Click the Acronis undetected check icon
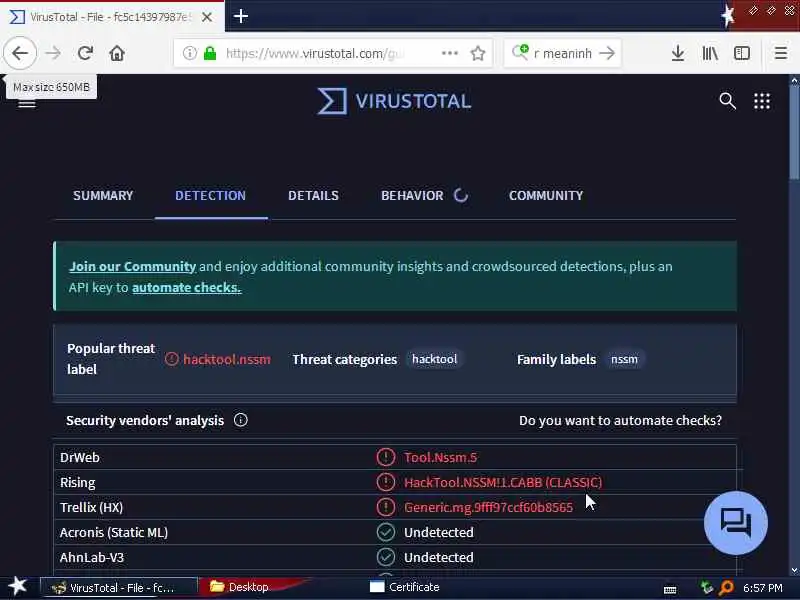 pyautogui.click(x=386, y=532)
